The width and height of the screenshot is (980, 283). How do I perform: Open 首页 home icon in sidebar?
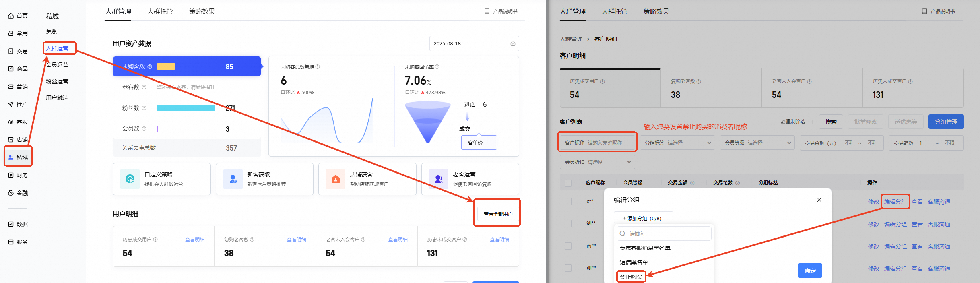(x=11, y=16)
